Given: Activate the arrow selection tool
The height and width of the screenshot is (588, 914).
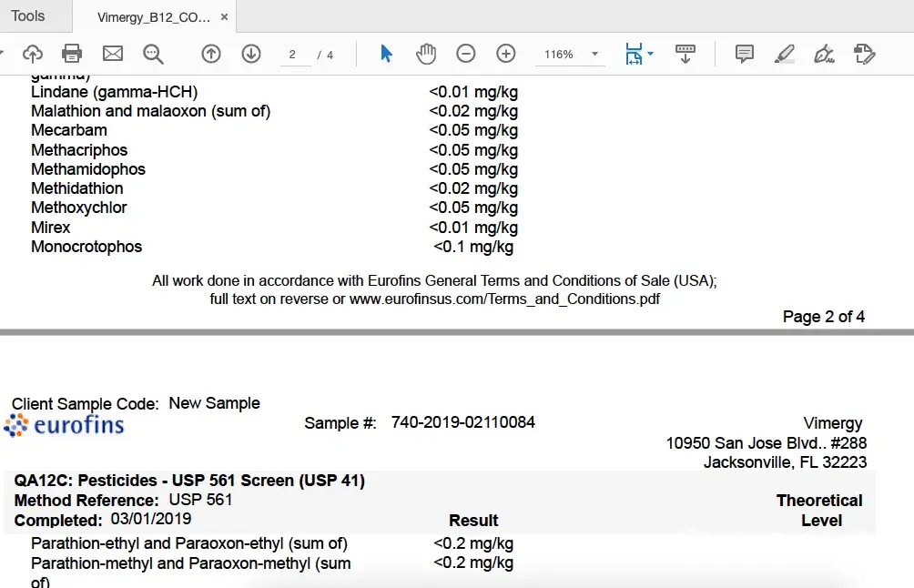Looking at the screenshot, I should coord(386,54).
